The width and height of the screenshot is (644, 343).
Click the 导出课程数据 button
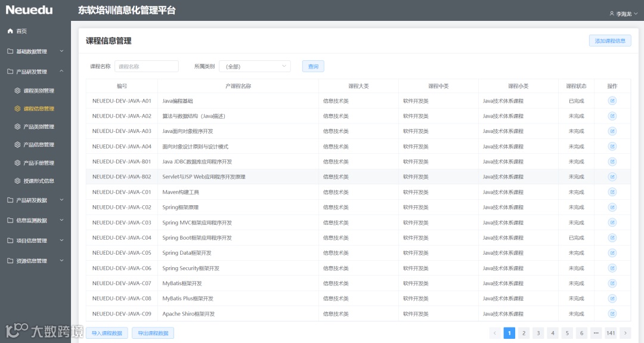pyautogui.click(x=153, y=333)
